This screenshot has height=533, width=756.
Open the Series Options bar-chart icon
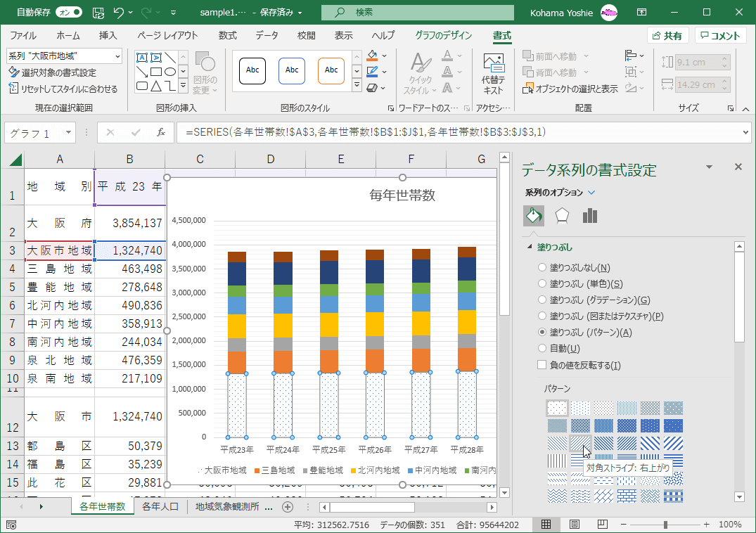click(x=589, y=216)
